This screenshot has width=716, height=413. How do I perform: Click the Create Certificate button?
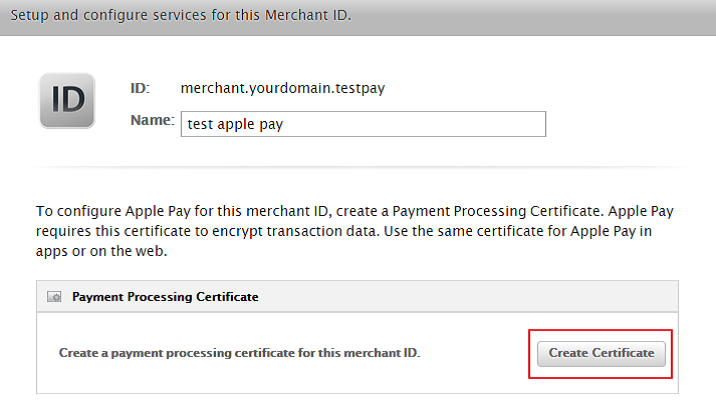601,354
